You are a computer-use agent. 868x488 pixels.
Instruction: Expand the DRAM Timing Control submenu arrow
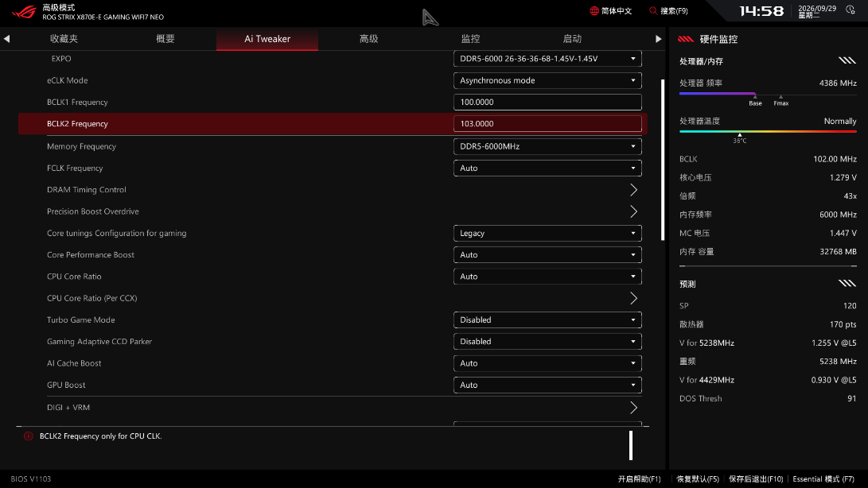[x=634, y=190]
